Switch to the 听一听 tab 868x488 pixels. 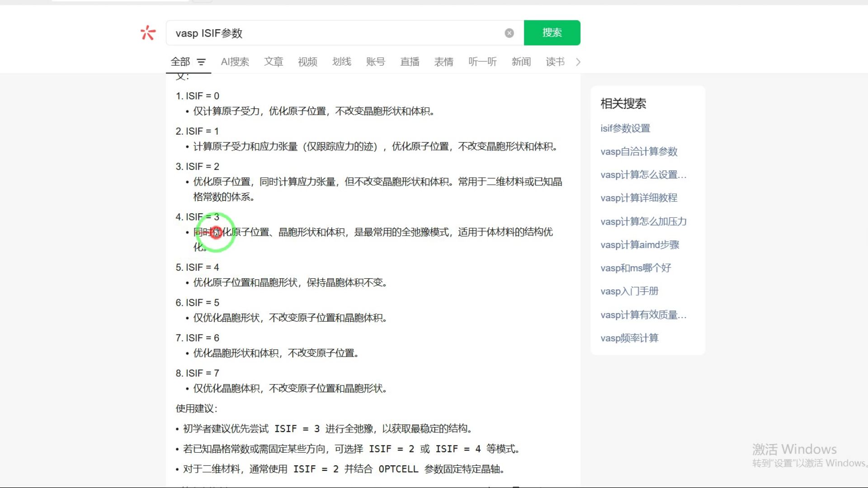[x=482, y=62]
